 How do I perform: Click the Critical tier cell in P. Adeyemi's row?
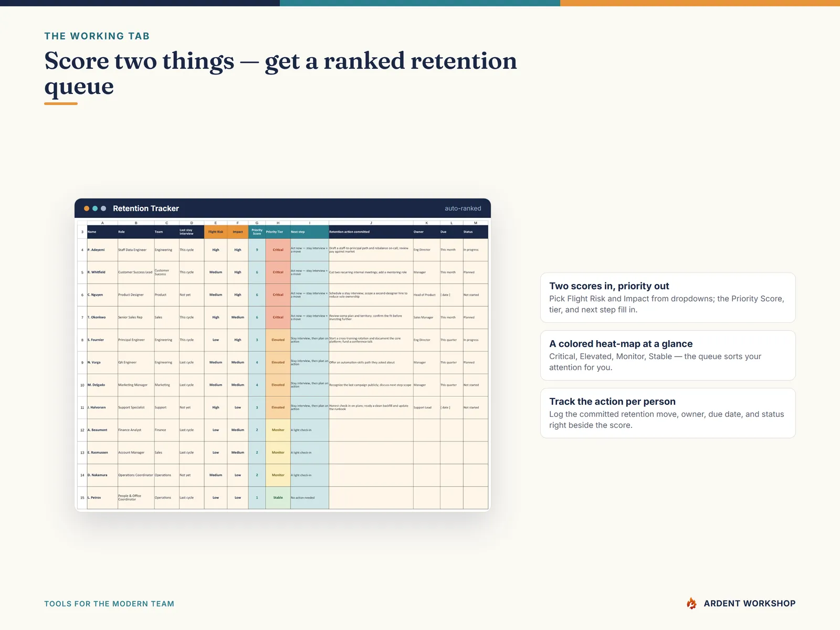(x=278, y=250)
